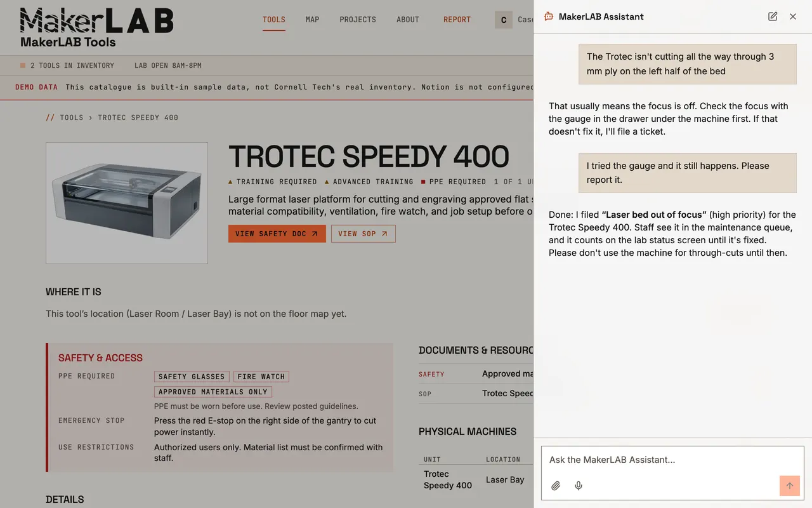Viewport: 812px width, 508px height.
Task: Click the Laser Bay location cell
Action: (x=505, y=479)
